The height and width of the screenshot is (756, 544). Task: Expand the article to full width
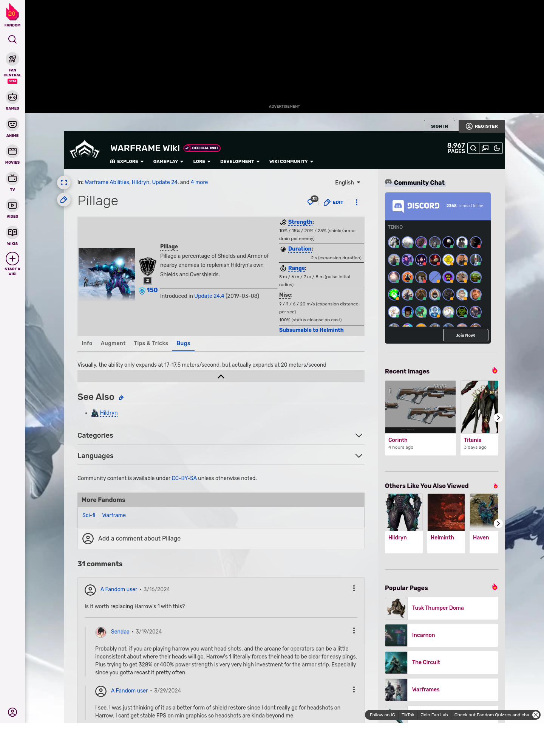tap(64, 183)
